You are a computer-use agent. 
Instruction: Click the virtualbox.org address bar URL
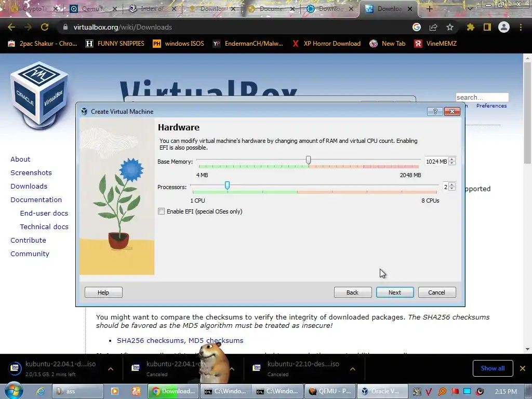click(123, 27)
